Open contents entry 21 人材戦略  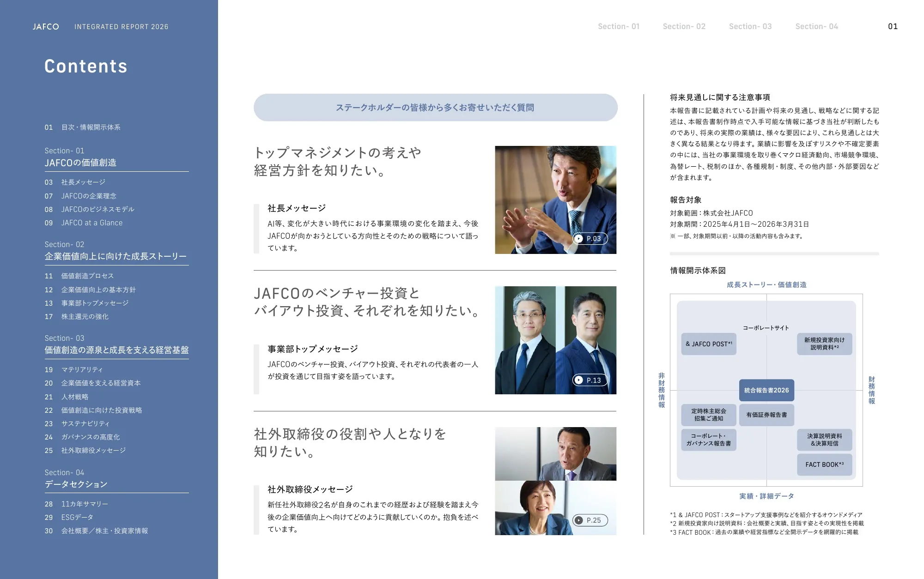[x=66, y=397]
